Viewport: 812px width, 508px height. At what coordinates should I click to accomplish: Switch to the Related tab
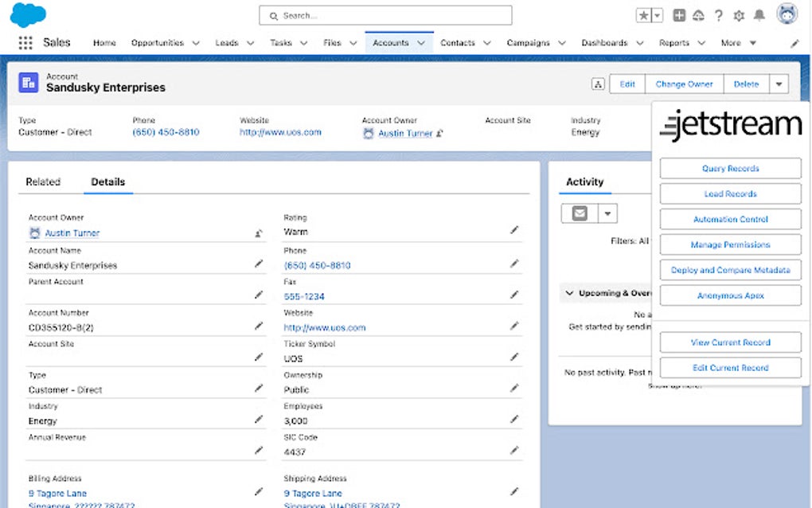(x=44, y=182)
